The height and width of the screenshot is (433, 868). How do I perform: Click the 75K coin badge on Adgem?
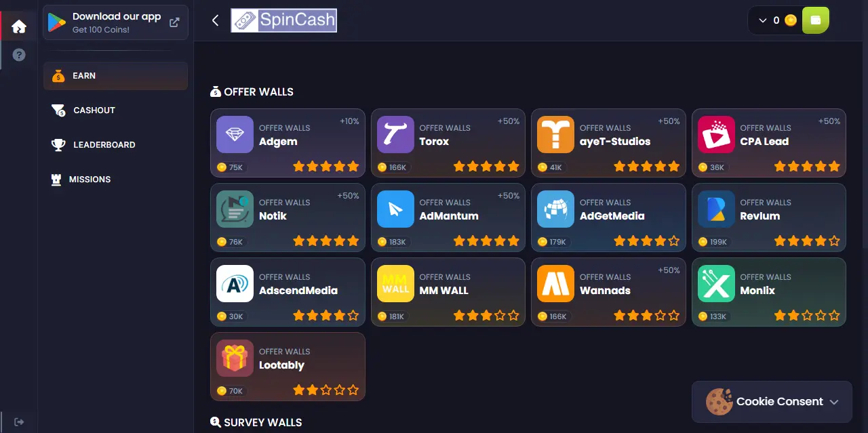230,167
